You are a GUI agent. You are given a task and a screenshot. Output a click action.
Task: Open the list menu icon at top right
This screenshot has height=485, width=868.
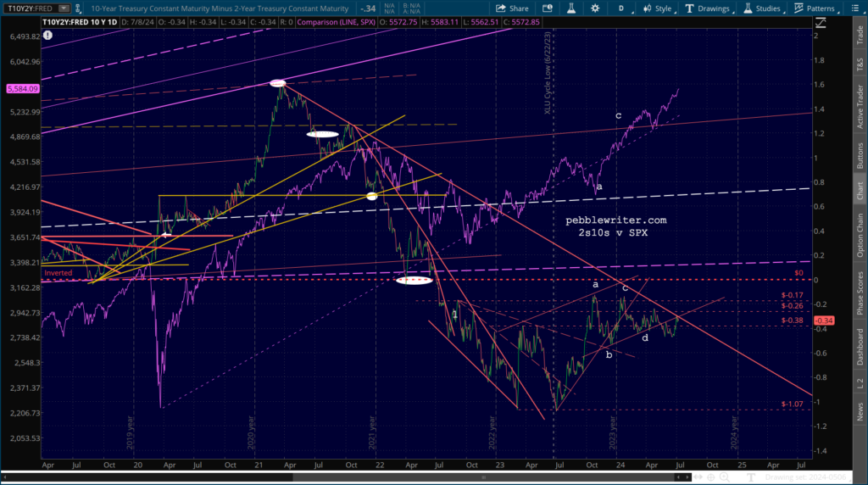tap(855, 8)
